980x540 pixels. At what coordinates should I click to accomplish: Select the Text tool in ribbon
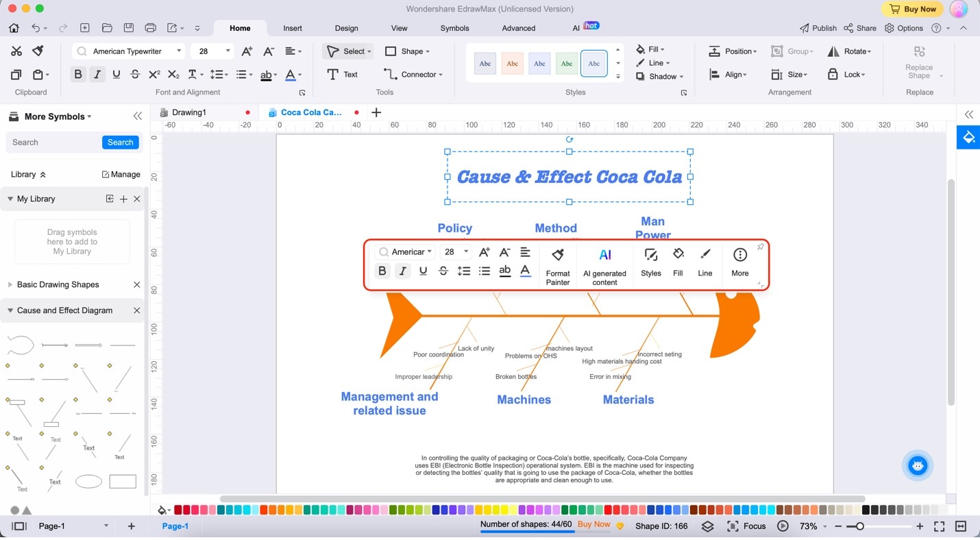click(x=343, y=74)
